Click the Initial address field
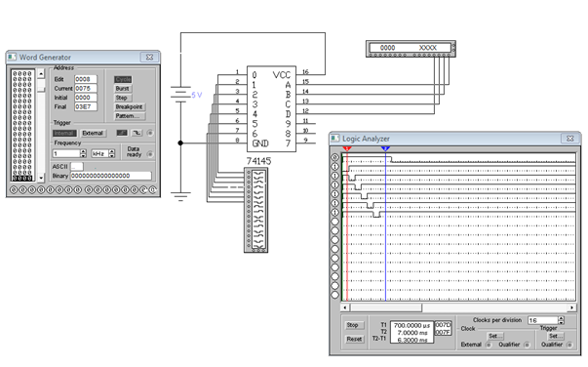Image resolution: width=588 pixels, height=367 pixels. (x=86, y=98)
